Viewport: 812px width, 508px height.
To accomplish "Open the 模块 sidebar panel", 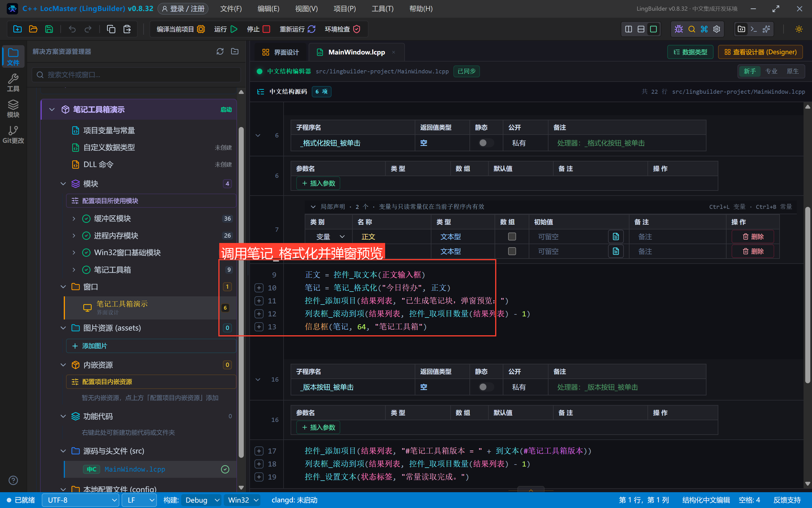I will pyautogui.click(x=13, y=109).
